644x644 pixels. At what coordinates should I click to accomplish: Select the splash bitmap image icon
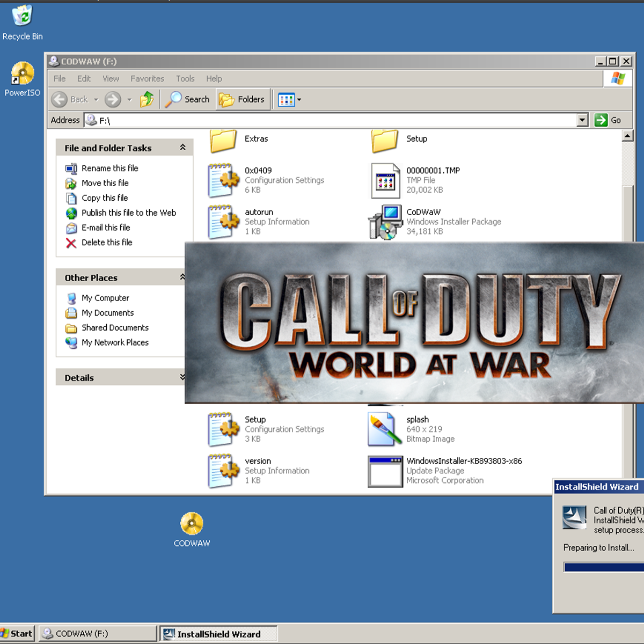pos(385,429)
